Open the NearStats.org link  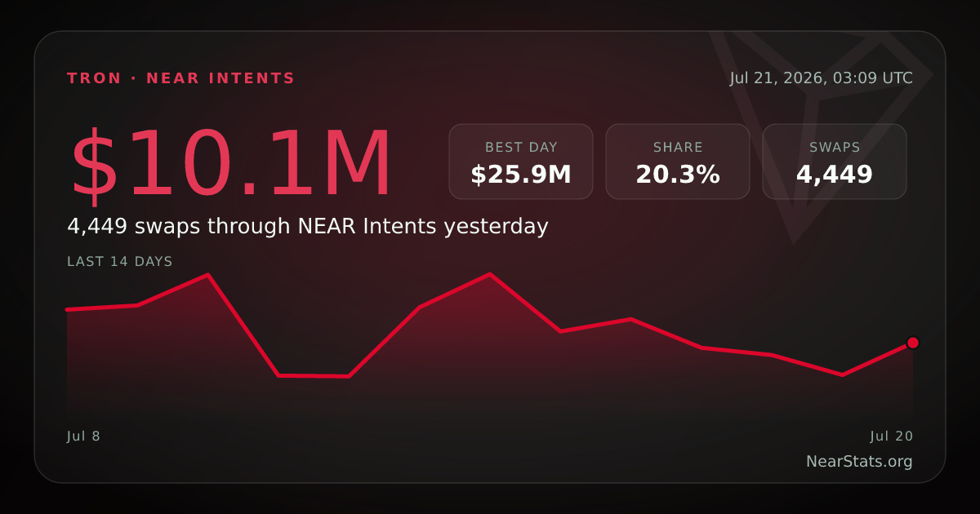(x=859, y=462)
